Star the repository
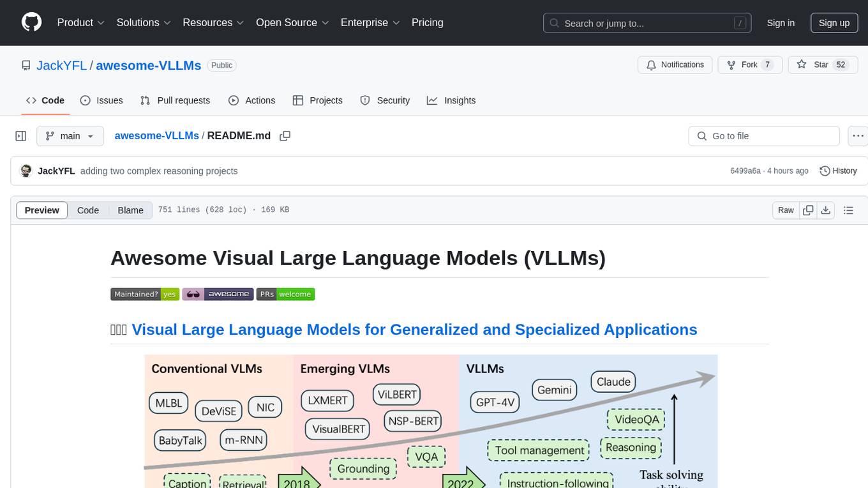The height and width of the screenshot is (488, 868). point(823,65)
